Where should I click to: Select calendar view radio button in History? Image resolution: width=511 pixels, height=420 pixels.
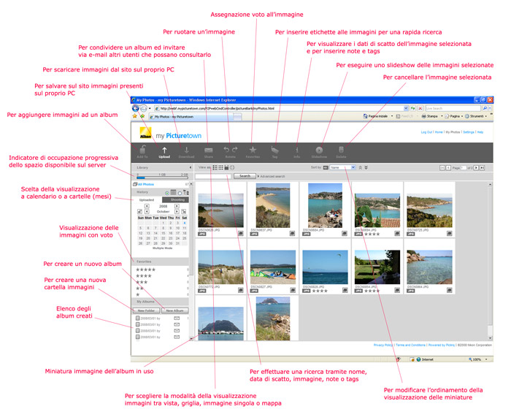pyautogui.click(x=167, y=193)
